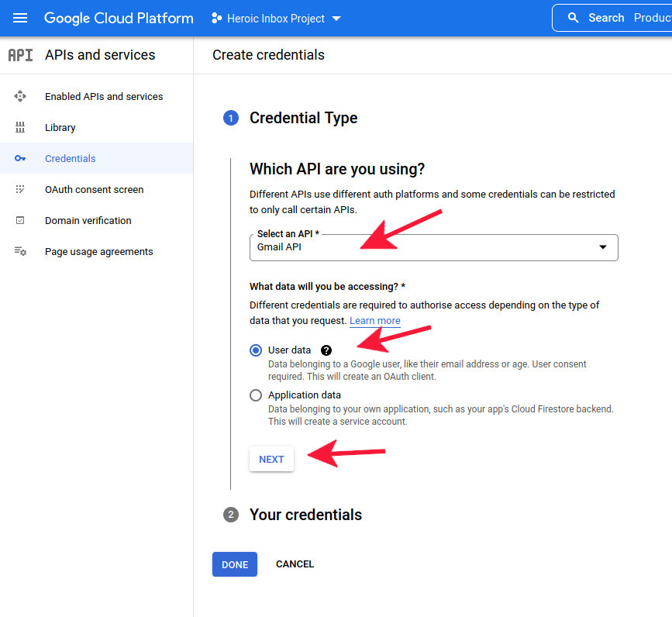Click the CANCEL button

point(295,564)
